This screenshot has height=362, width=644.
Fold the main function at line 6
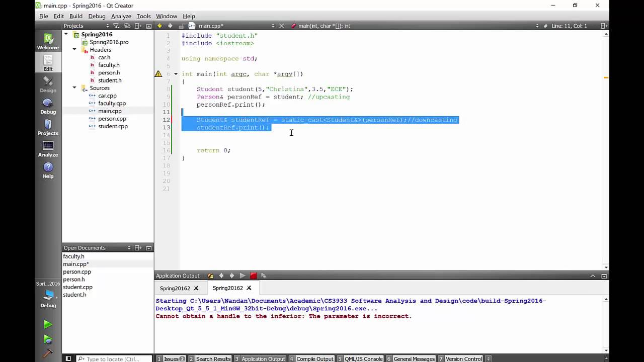click(x=176, y=74)
